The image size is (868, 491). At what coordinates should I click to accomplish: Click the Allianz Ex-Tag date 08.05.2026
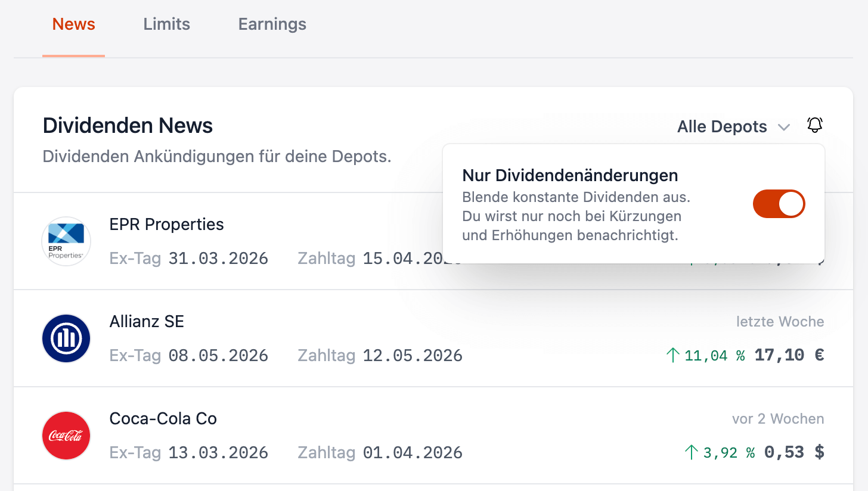[x=218, y=356]
